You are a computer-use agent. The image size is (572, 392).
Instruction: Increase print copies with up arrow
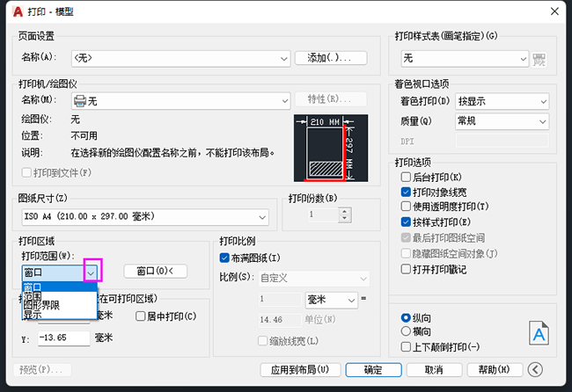pyautogui.click(x=344, y=211)
